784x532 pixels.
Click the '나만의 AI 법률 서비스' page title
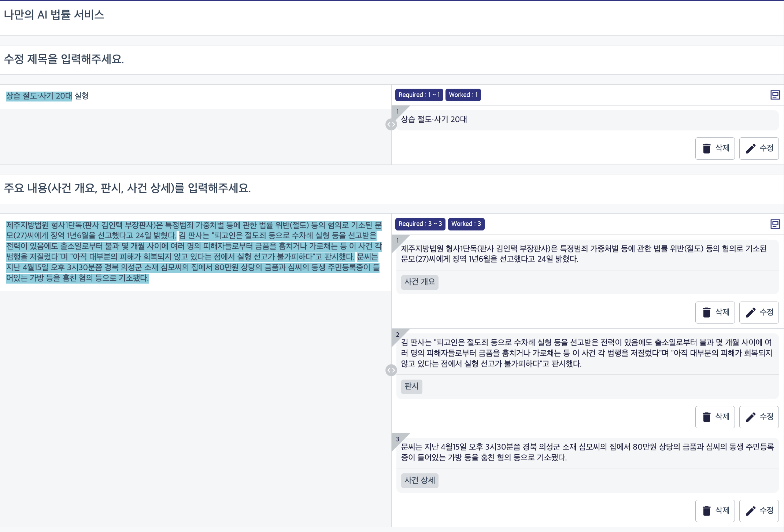point(54,15)
